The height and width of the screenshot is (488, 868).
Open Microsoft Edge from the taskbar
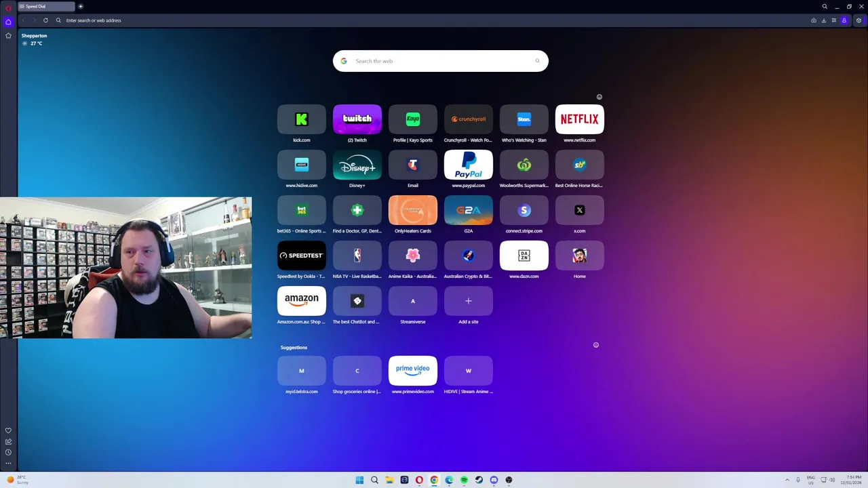click(449, 480)
